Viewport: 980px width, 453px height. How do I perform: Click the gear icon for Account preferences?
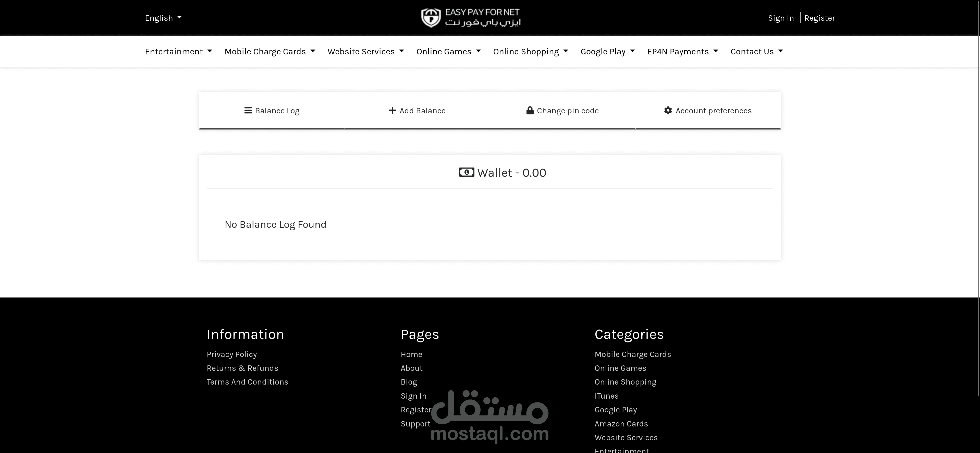(668, 110)
